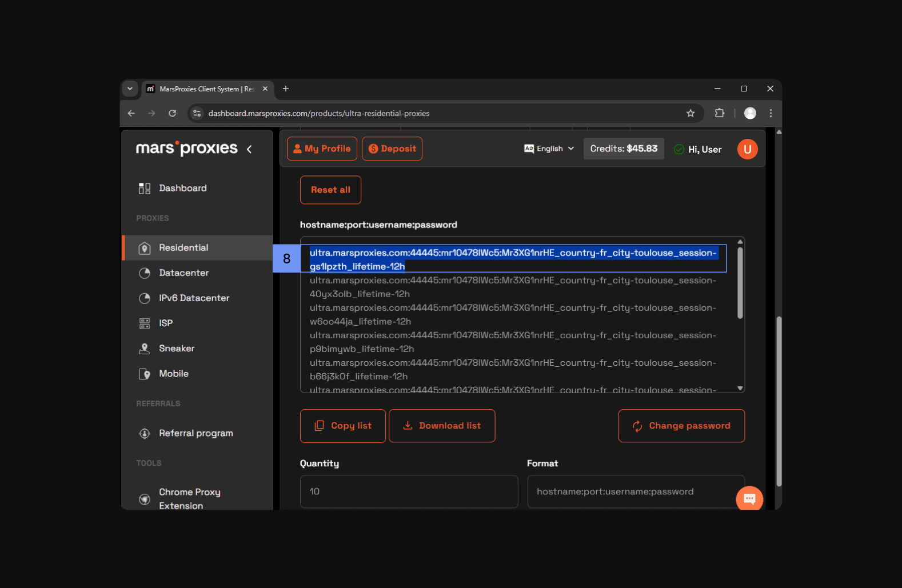The image size is (902, 588).
Task: Click the ISP server icon
Action: [145, 323]
